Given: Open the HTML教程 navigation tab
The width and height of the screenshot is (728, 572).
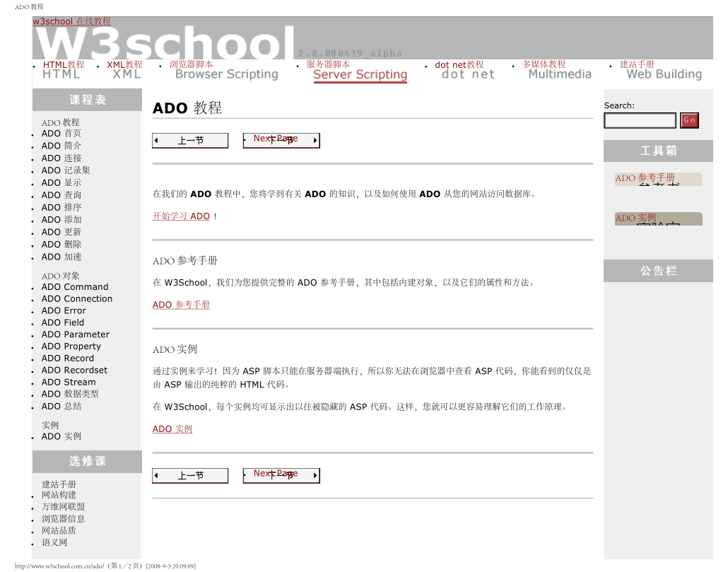Looking at the screenshot, I should pyautogui.click(x=63, y=69).
